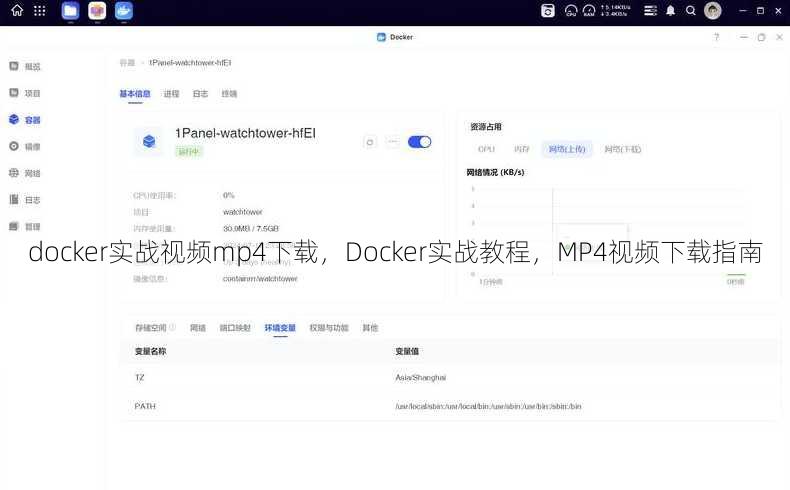Open 管理 management in Docker sidebar

tap(25, 227)
